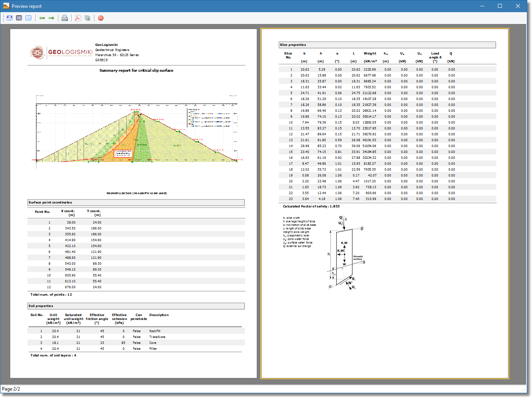Select the page width text view icon

(28, 18)
